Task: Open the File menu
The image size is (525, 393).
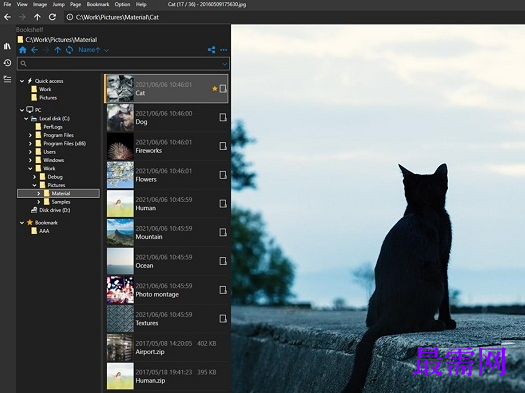Action: pyautogui.click(x=7, y=4)
